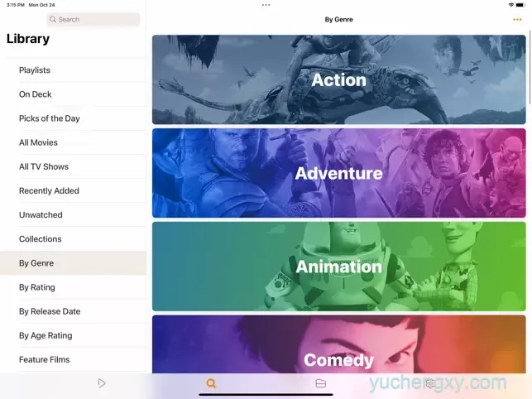
Task: Tap the play icon in bottom bar
Action: [x=102, y=383]
